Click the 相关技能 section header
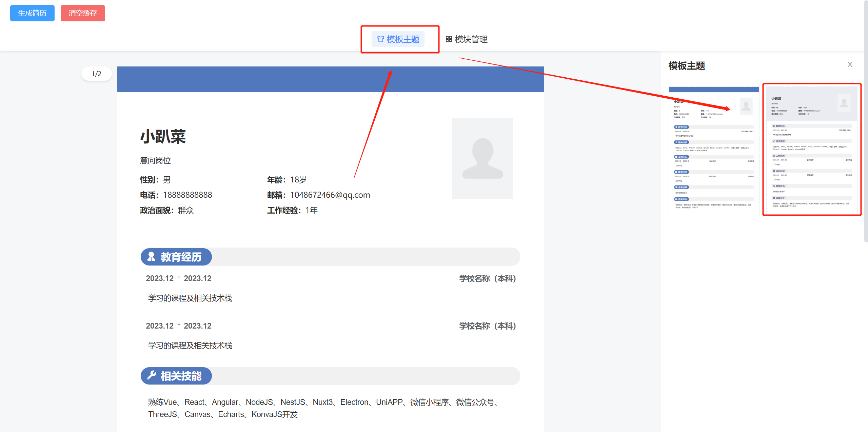Screen dimensions: 868x432 tap(181, 376)
